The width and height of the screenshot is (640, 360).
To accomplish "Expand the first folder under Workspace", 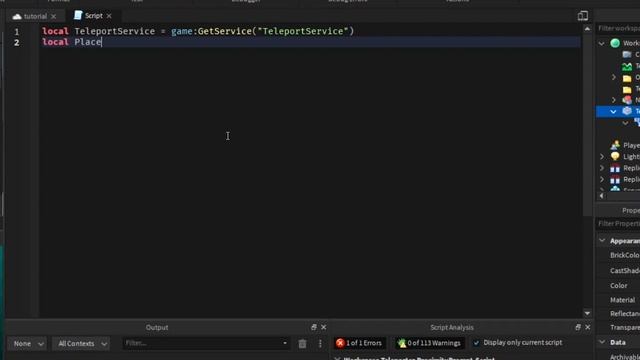I will [x=613, y=77].
